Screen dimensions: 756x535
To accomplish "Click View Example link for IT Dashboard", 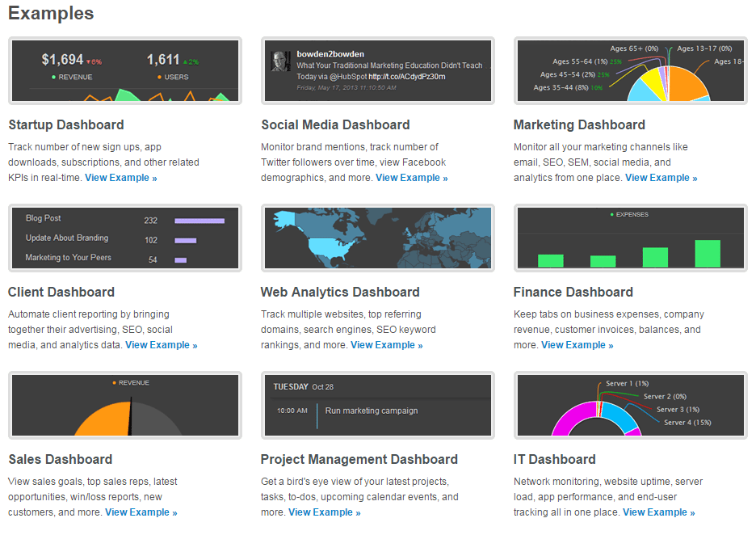I will pos(658,512).
